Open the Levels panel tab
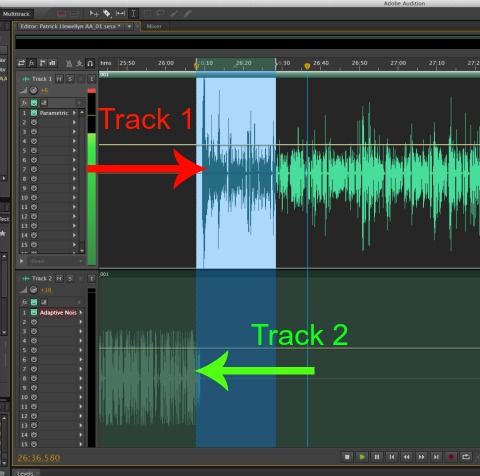 25,473
